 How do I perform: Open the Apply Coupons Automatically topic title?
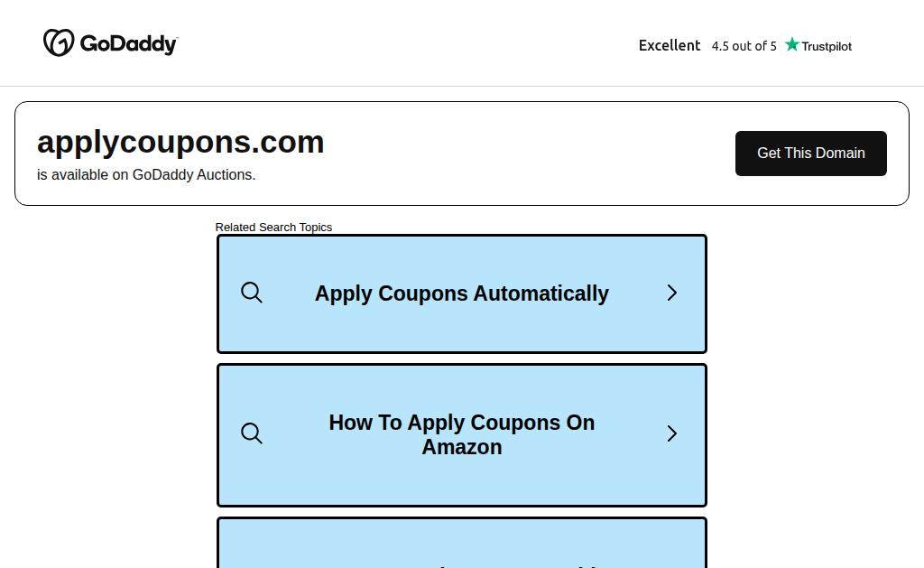[x=461, y=293]
